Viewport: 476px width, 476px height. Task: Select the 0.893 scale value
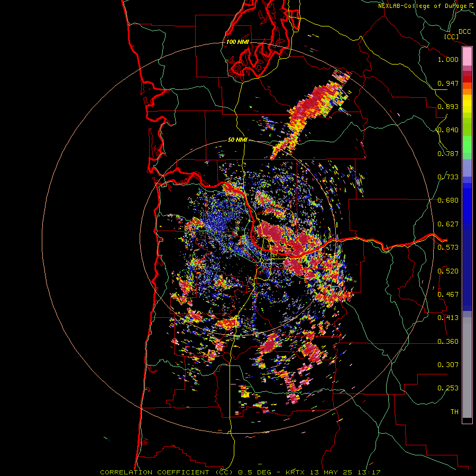pos(448,106)
